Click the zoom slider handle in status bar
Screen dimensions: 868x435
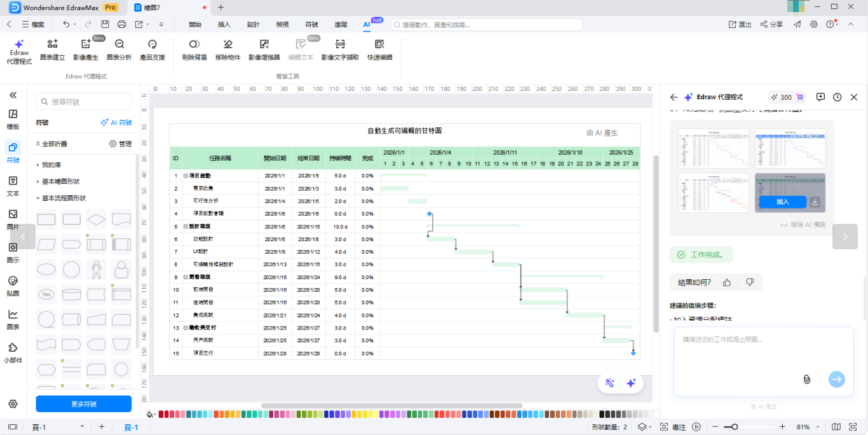coord(735,427)
